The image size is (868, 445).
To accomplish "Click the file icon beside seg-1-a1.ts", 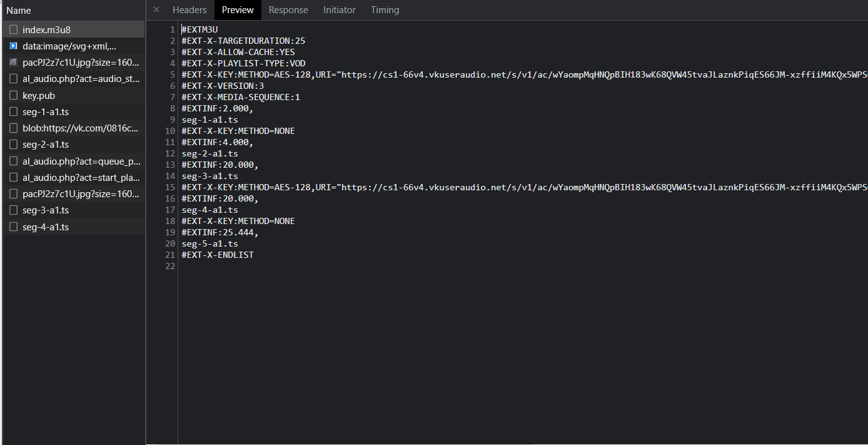I will click(x=14, y=112).
